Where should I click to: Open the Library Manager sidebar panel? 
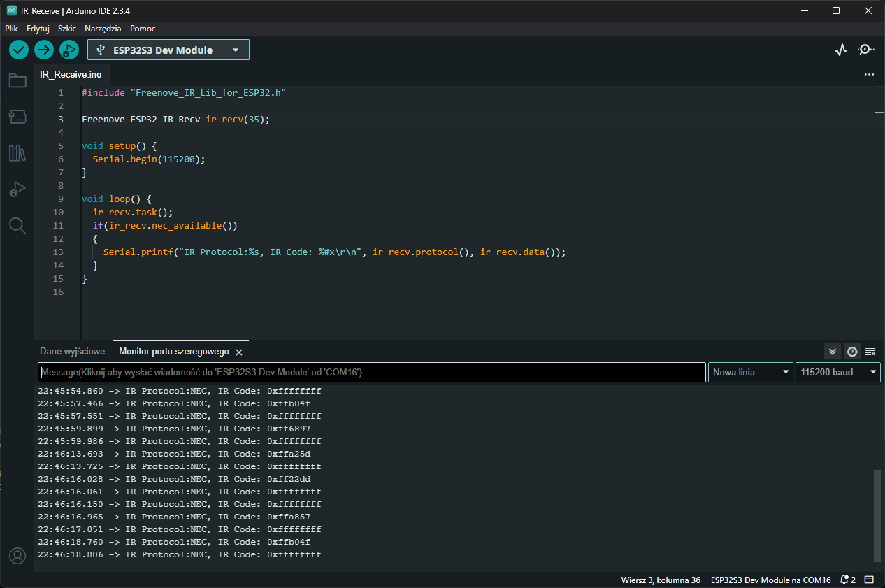pyautogui.click(x=17, y=153)
